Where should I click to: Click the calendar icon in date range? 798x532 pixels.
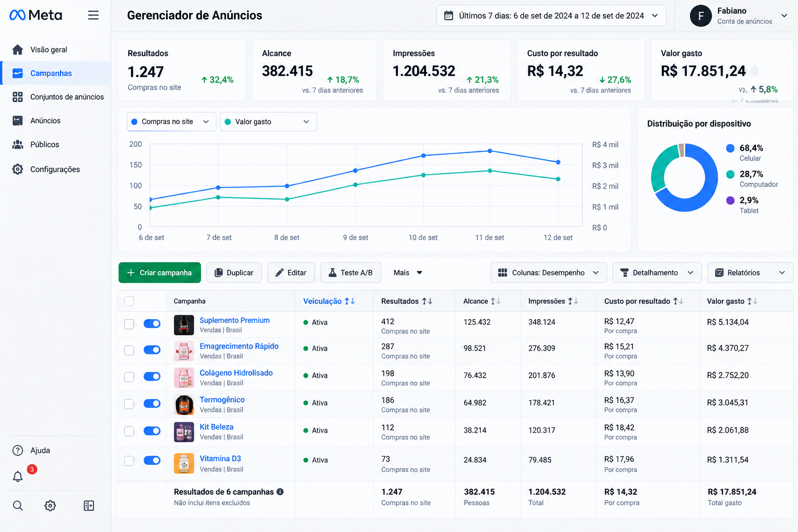[448, 16]
